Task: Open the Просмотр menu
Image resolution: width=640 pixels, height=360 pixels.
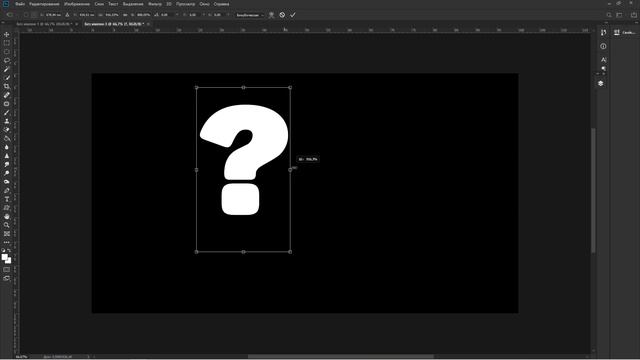Action: (x=185, y=4)
